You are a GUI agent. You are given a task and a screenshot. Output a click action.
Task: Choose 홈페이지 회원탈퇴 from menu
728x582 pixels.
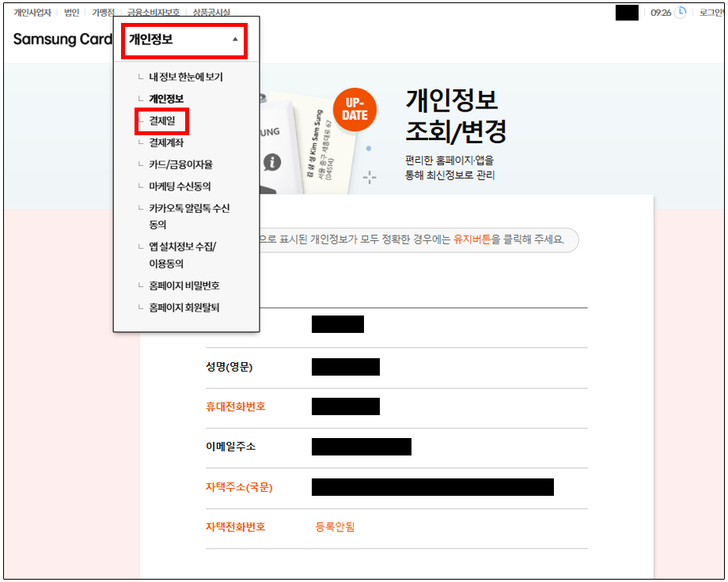tap(184, 308)
